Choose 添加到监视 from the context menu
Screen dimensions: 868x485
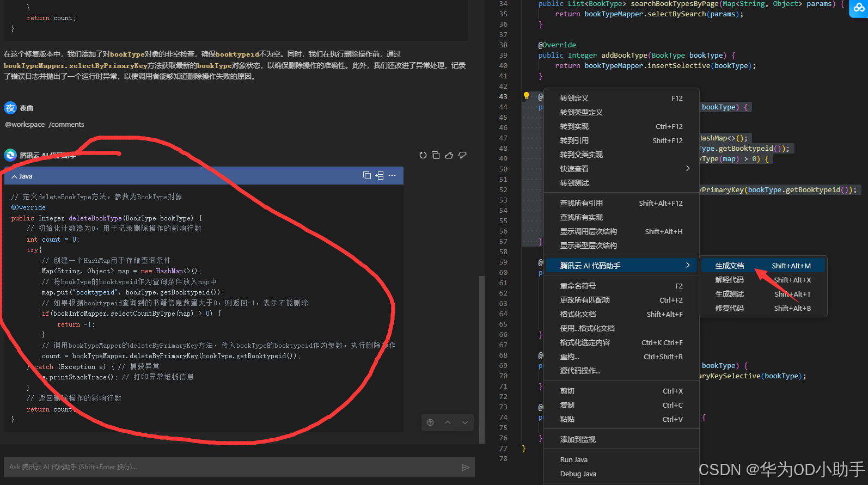tap(621, 439)
